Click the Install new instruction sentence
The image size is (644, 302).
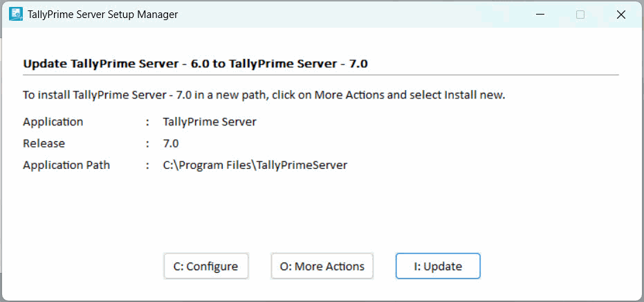[264, 95]
